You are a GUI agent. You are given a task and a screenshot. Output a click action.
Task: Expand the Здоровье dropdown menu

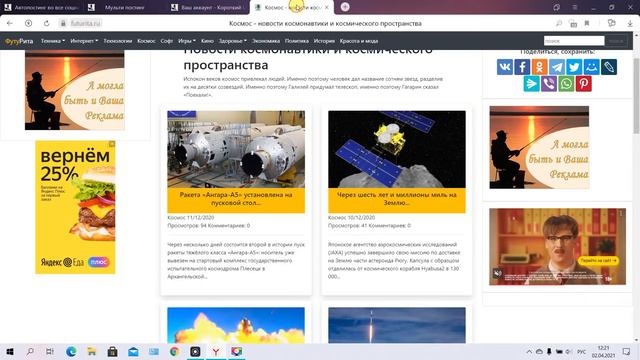coord(233,41)
